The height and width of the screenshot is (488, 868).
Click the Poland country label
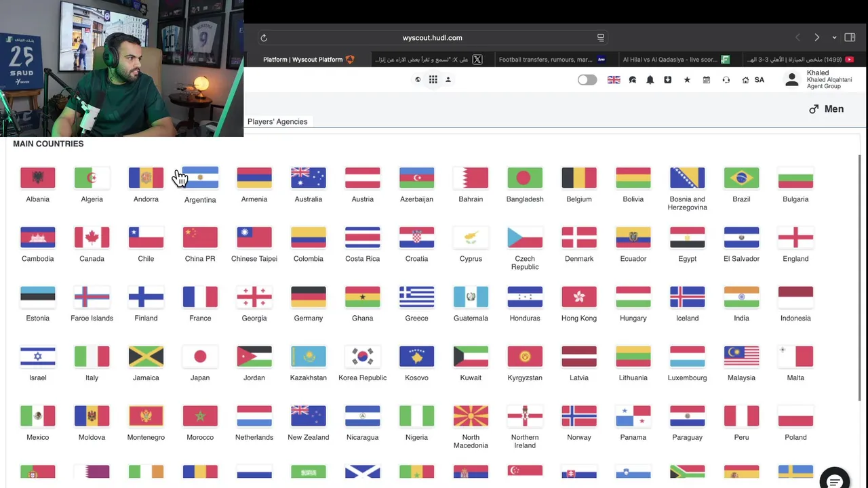point(795,437)
